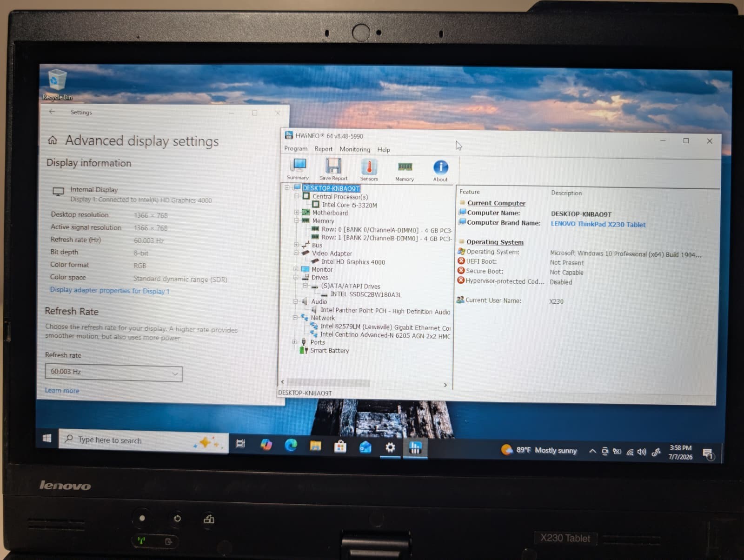This screenshot has height=560, width=744.
Task: Click the Settings home icon
Action: [x=53, y=140]
